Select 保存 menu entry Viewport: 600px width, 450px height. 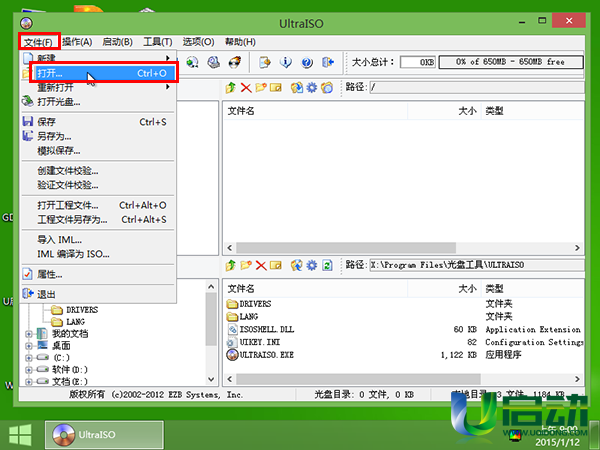(x=98, y=122)
